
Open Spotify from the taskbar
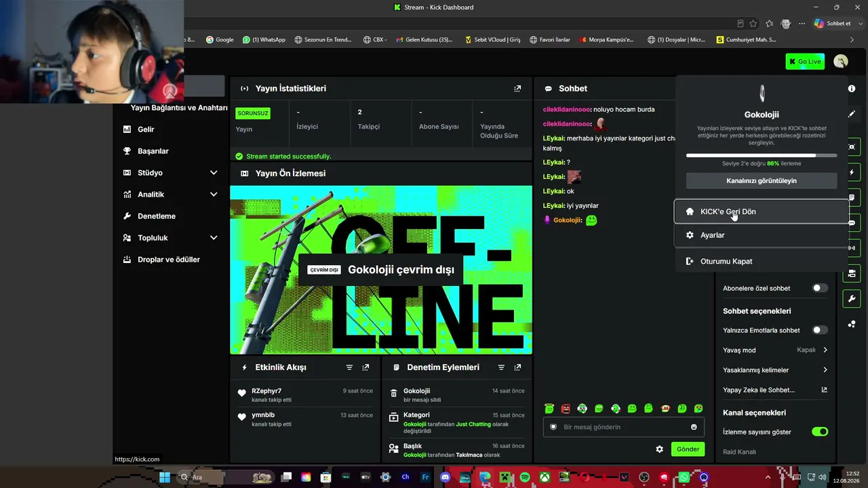pyautogui.click(x=525, y=477)
